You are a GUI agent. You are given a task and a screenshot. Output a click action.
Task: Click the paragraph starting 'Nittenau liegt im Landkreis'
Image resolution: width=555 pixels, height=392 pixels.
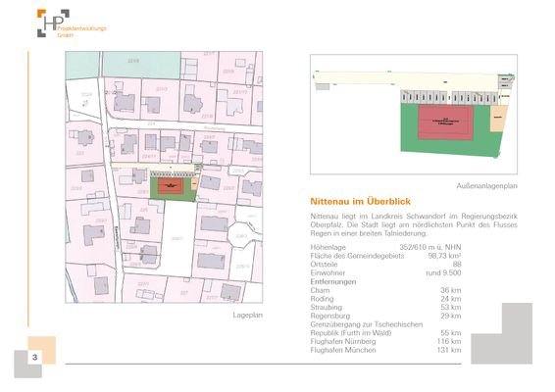[x=414, y=224]
